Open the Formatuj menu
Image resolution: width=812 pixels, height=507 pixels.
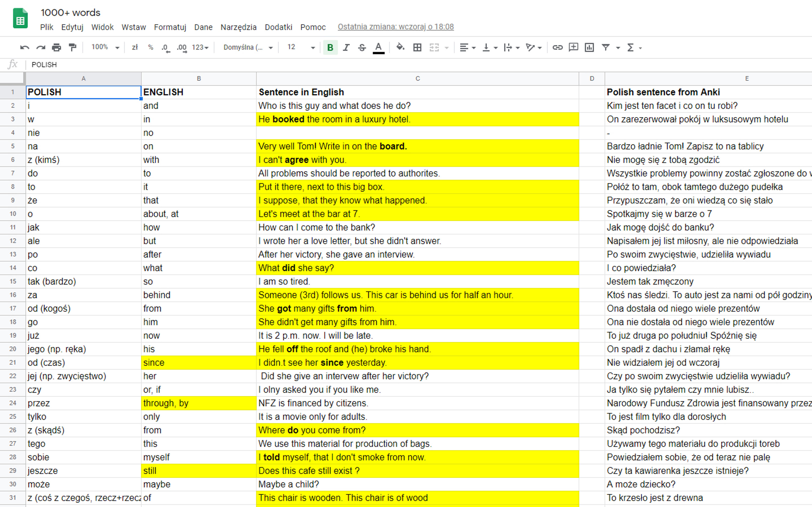(170, 27)
